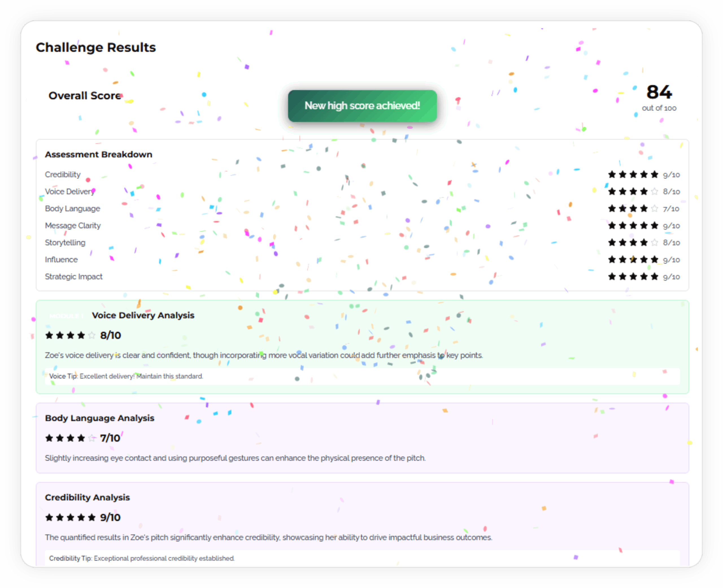Click the Storytelling row's empty fifth star
Viewport: 723px width, 588px height.
[x=654, y=243]
